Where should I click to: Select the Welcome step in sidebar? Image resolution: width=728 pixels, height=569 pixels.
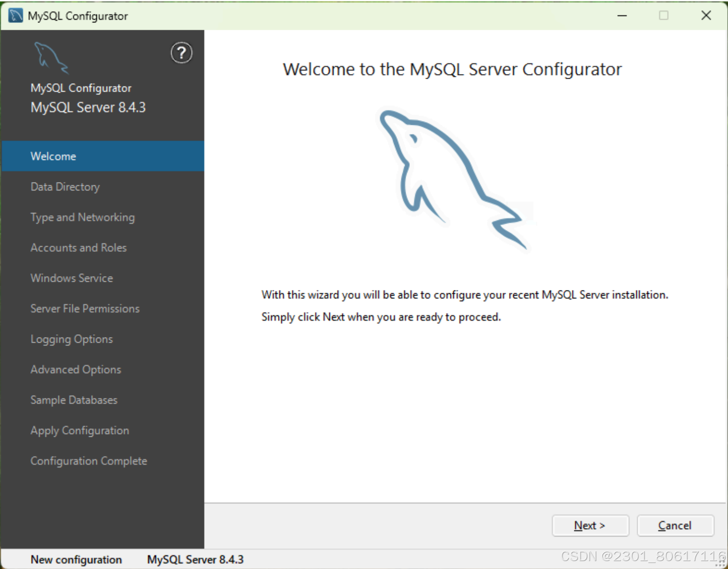click(53, 156)
